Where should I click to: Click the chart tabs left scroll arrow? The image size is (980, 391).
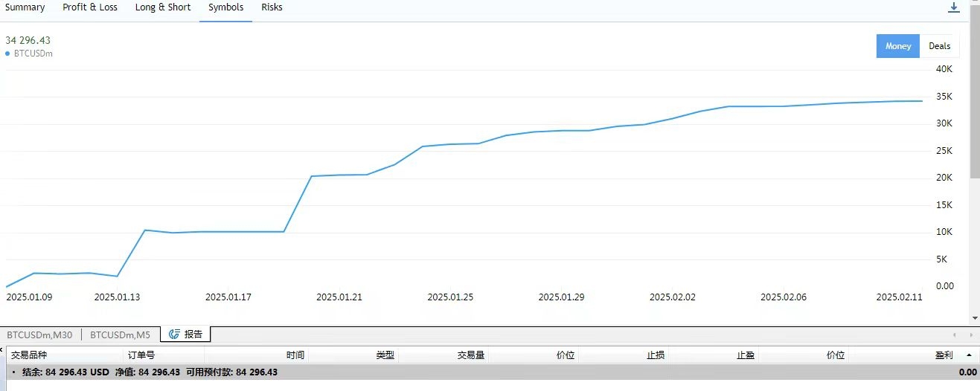[955, 335]
